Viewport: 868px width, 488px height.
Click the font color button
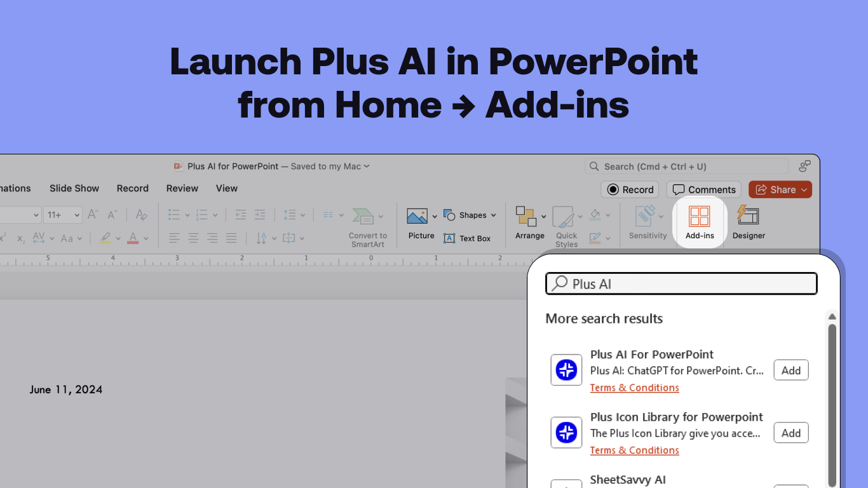coord(133,238)
